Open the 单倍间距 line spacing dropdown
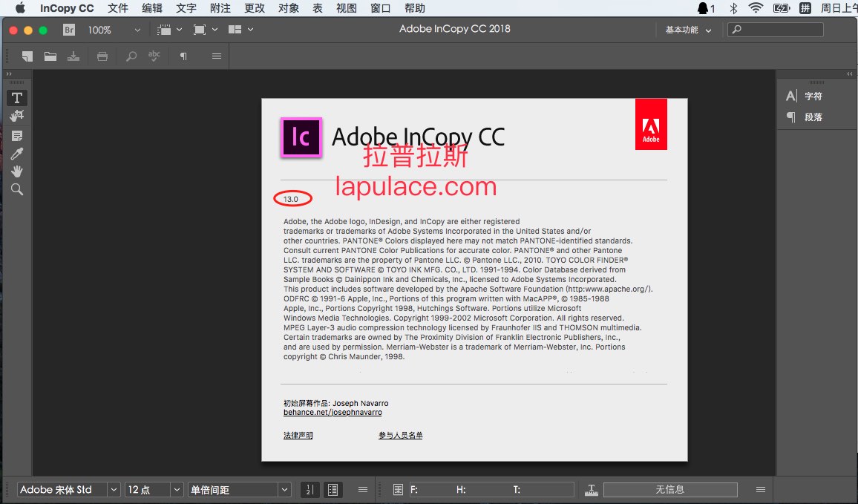858x504 pixels. pyautogui.click(x=284, y=490)
